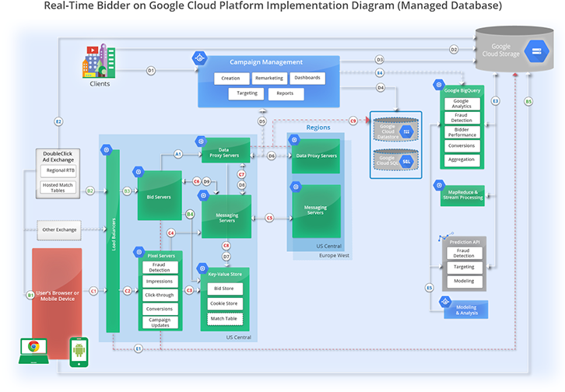Click the Key-Value Store hexagon icon
Viewport: 565px width, 392px height.
pos(202,268)
